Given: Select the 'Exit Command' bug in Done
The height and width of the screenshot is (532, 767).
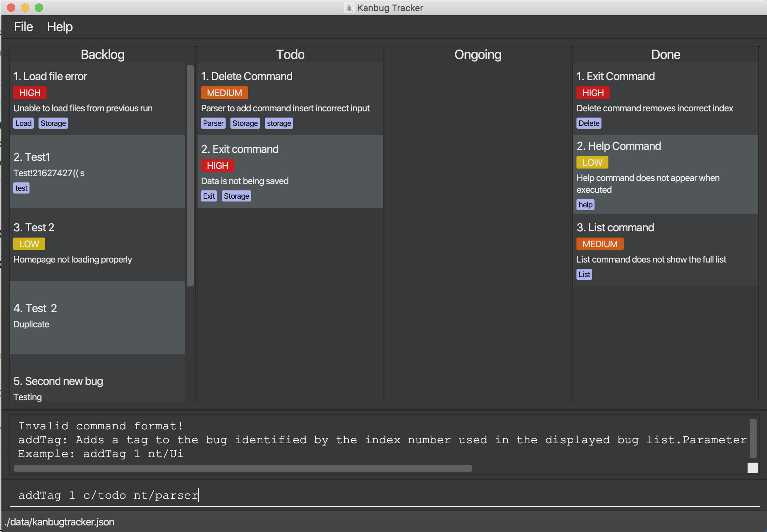Looking at the screenshot, I should tap(666, 99).
